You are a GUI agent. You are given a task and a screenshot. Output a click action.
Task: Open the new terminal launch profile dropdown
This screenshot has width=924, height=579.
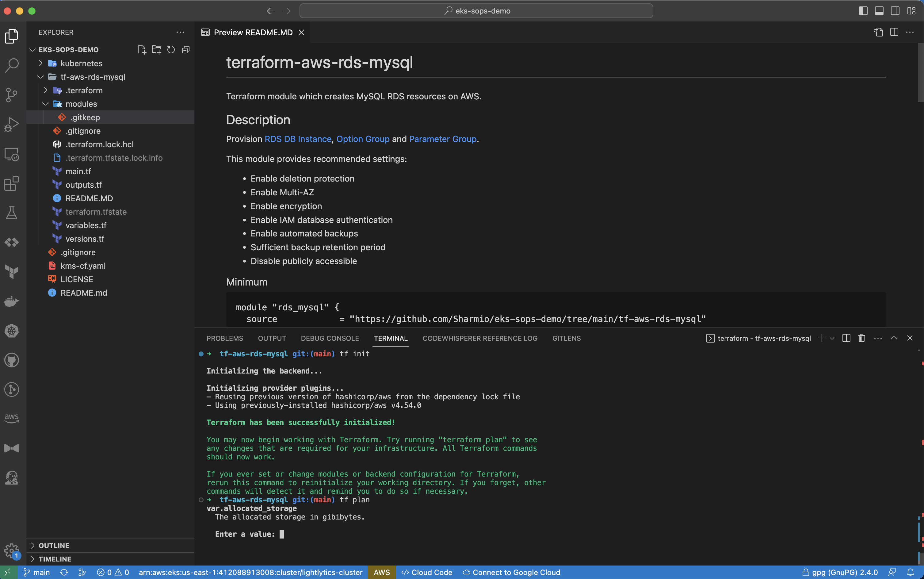tap(832, 338)
